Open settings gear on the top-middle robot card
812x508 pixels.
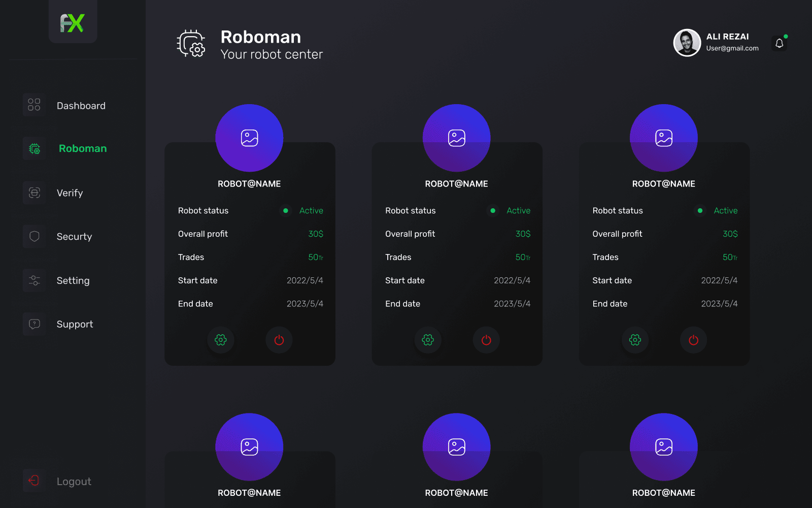coord(428,340)
